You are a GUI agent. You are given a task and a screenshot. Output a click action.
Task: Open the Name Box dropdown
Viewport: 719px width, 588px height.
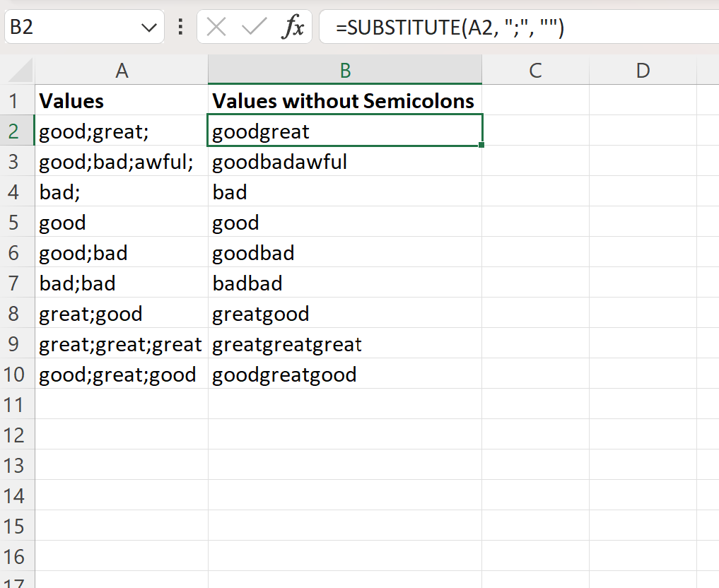[x=148, y=27]
